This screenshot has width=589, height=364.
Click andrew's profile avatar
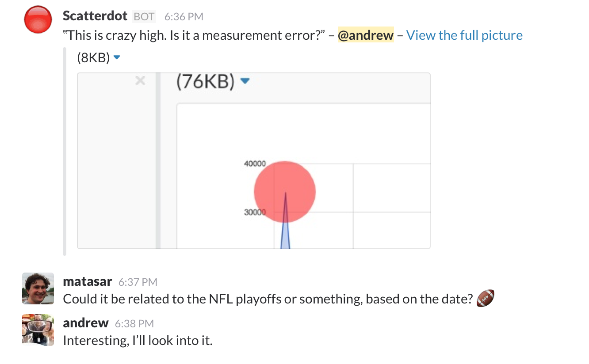38,330
